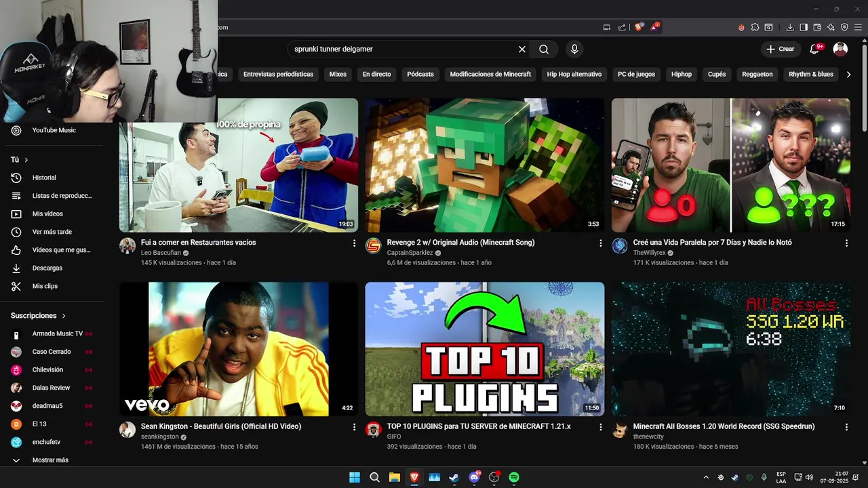Select the PC de juegos chip
Image resolution: width=868 pixels, height=488 pixels.
(x=636, y=75)
